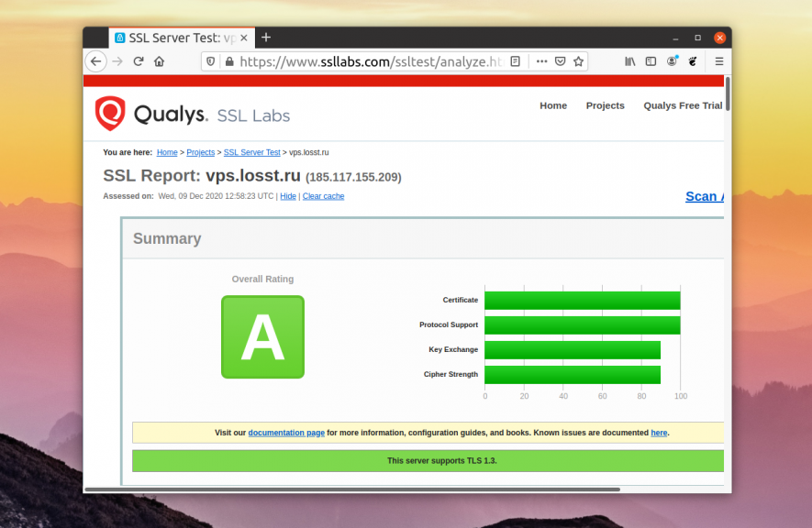Image resolution: width=812 pixels, height=528 pixels.
Task: Reload the current page
Action: (x=139, y=61)
